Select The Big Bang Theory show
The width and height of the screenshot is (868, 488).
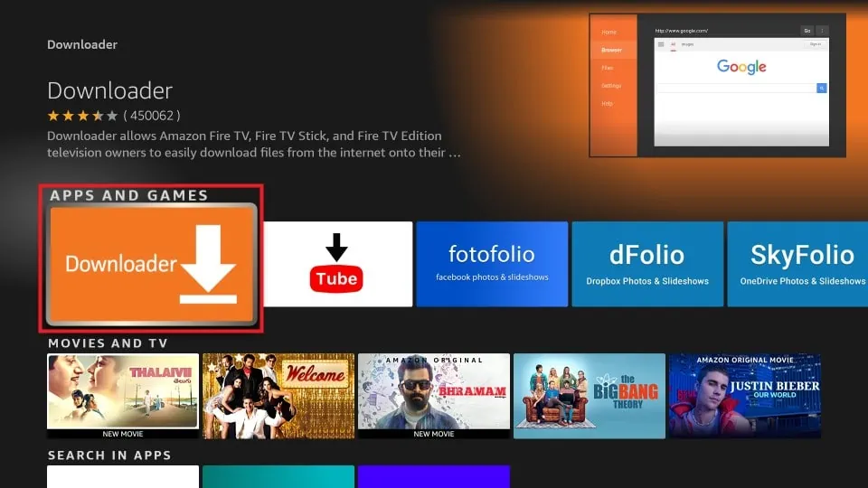pyautogui.click(x=590, y=396)
